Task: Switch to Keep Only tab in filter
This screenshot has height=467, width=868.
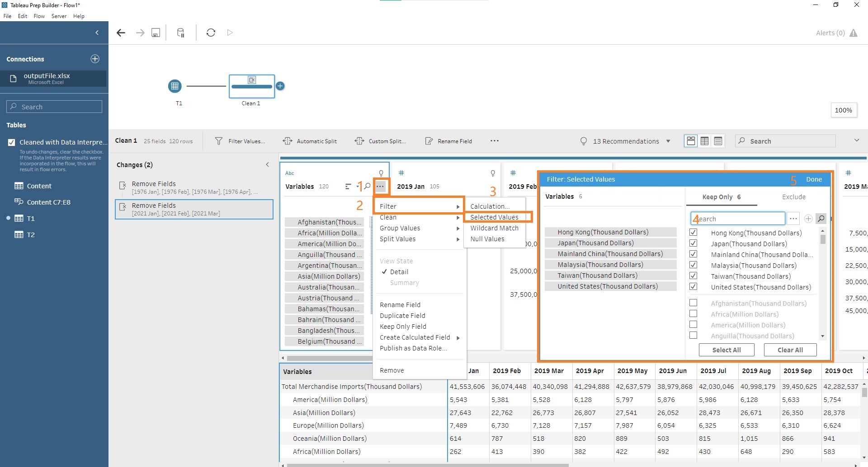Action: 721,197
